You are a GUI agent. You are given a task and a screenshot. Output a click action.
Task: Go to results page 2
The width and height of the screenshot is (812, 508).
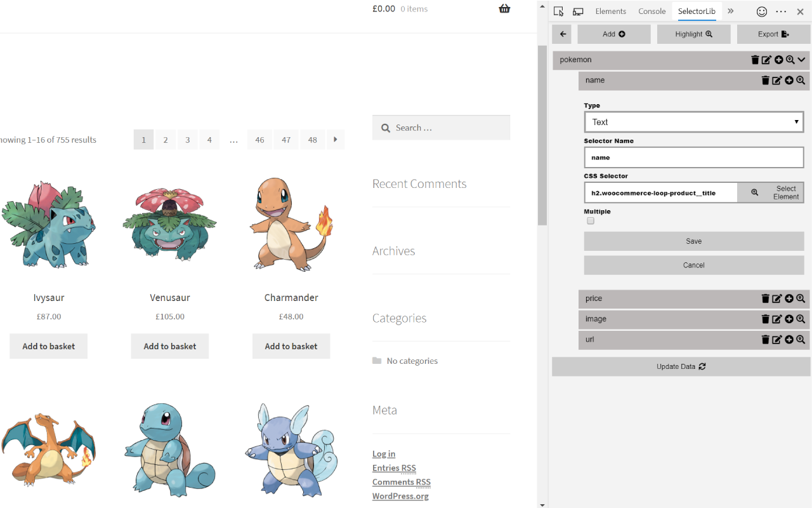166,140
